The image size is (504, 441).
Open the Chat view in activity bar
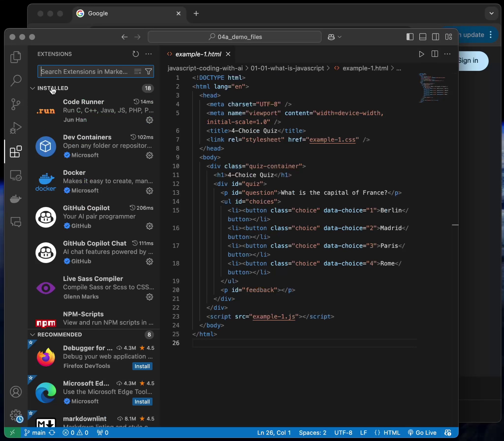(16, 222)
